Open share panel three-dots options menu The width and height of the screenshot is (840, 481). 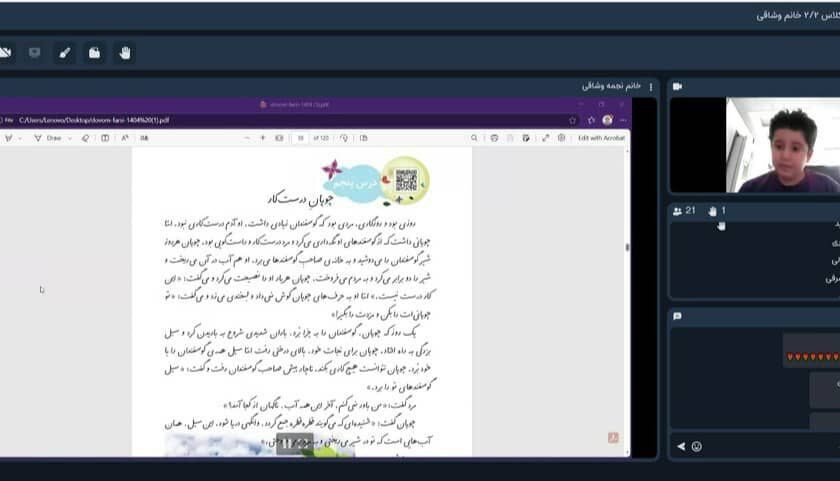pyautogui.click(x=651, y=86)
